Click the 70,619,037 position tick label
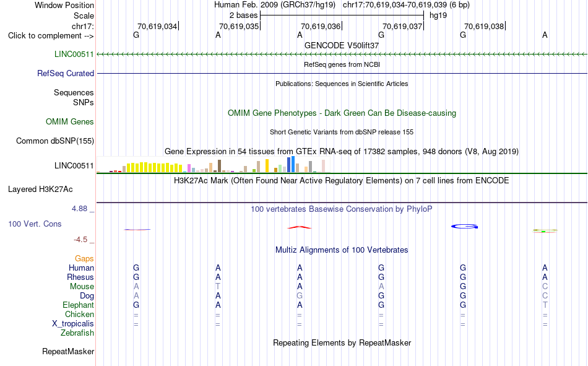The image size is (588, 366). coord(402,26)
